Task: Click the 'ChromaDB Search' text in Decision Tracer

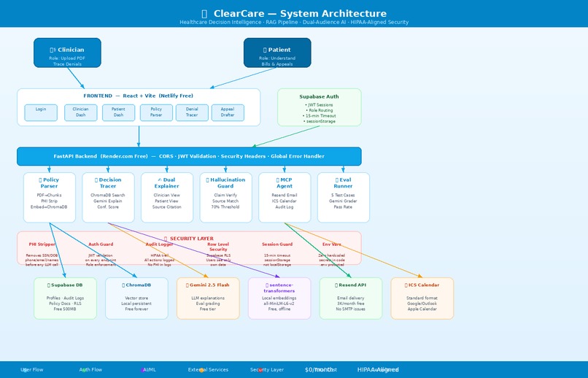Action: click(108, 196)
